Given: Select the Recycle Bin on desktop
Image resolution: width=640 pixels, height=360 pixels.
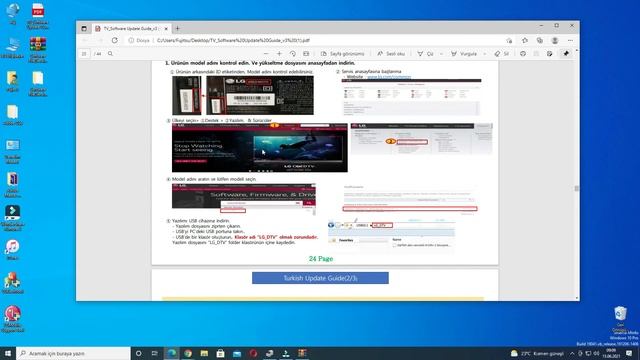Looking at the screenshot, I should click(x=620, y=318).
